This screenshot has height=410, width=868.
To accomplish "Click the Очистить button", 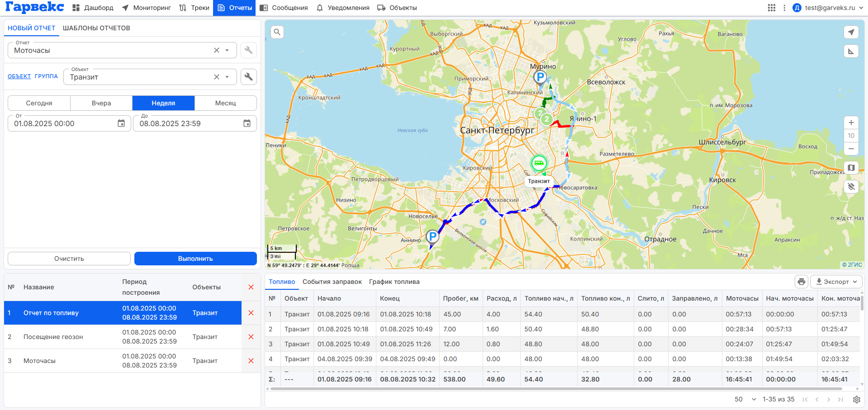I will (69, 259).
